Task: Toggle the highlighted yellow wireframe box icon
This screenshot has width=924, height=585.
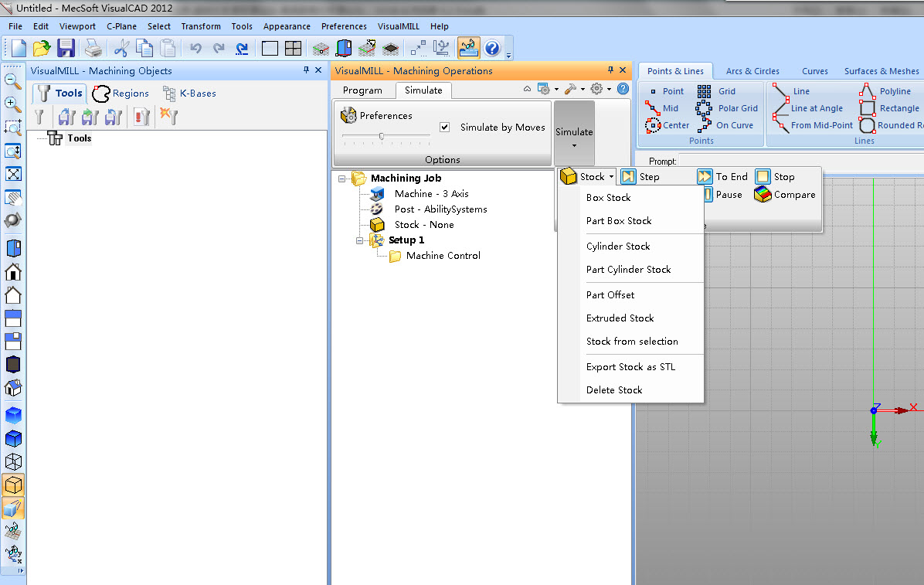Action: [x=13, y=485]
